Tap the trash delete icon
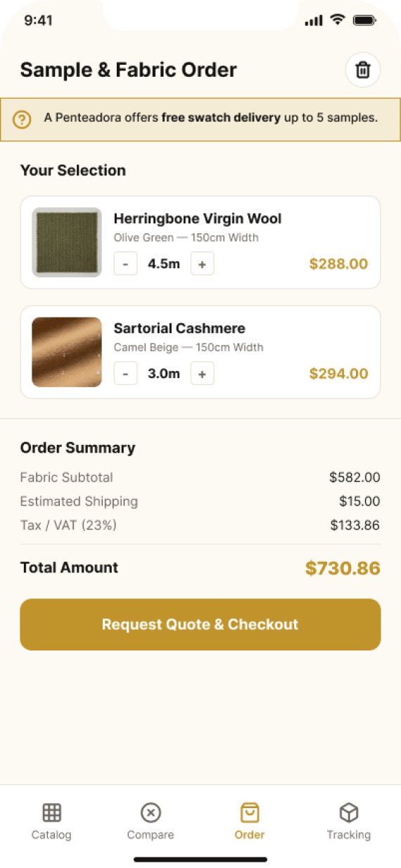 tap(363, 70)
